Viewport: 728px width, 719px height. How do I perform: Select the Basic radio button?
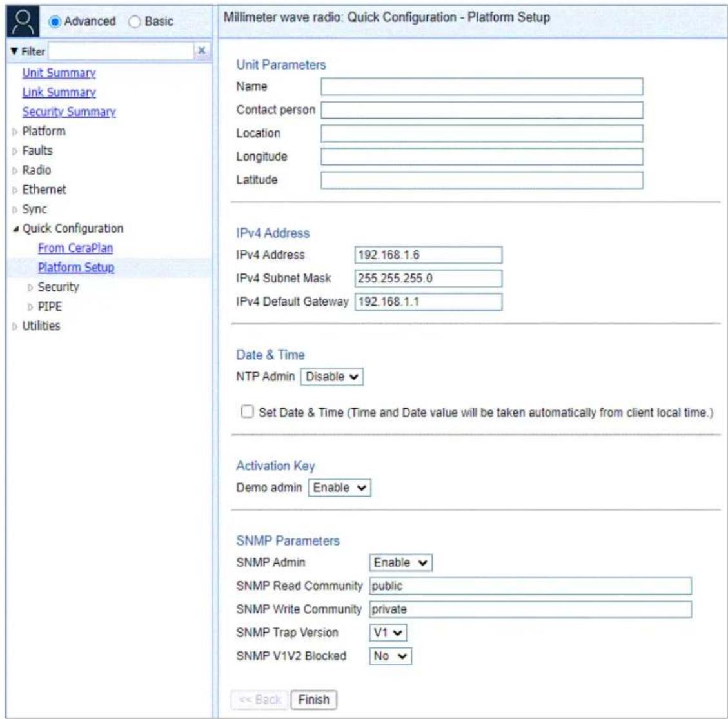click(x=135, y=21)
